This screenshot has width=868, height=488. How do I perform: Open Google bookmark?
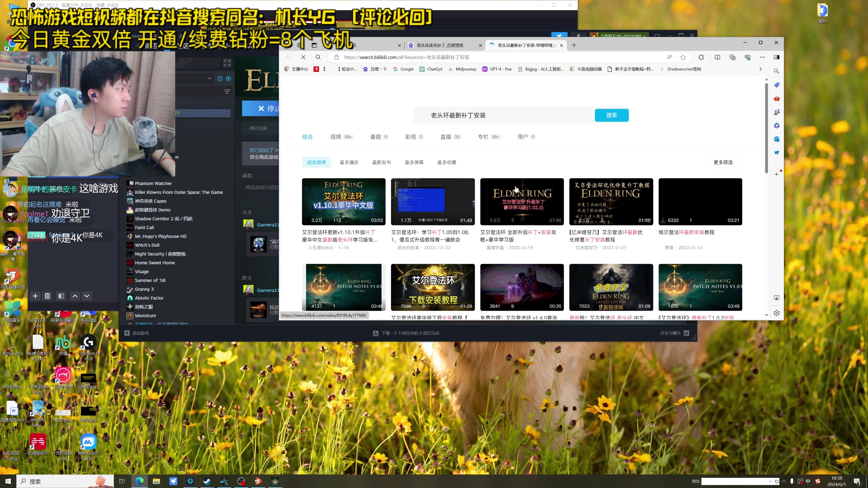pos(403,69)
